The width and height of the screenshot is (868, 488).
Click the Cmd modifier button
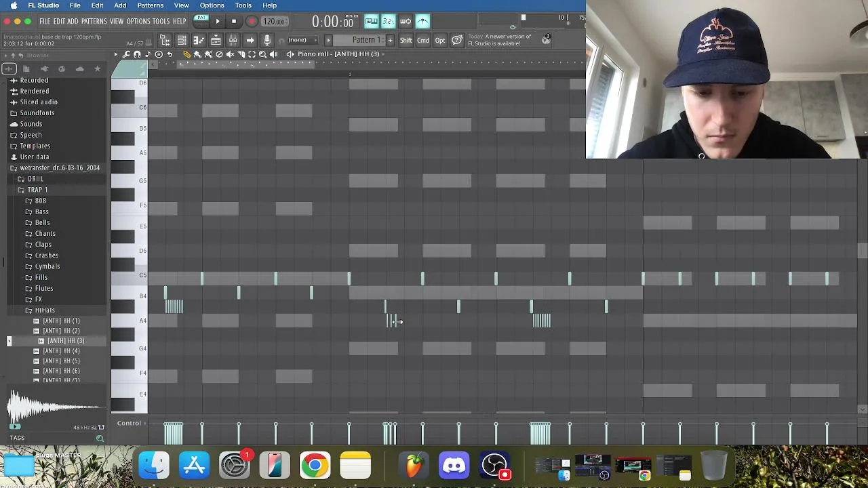tap(423, 41)
